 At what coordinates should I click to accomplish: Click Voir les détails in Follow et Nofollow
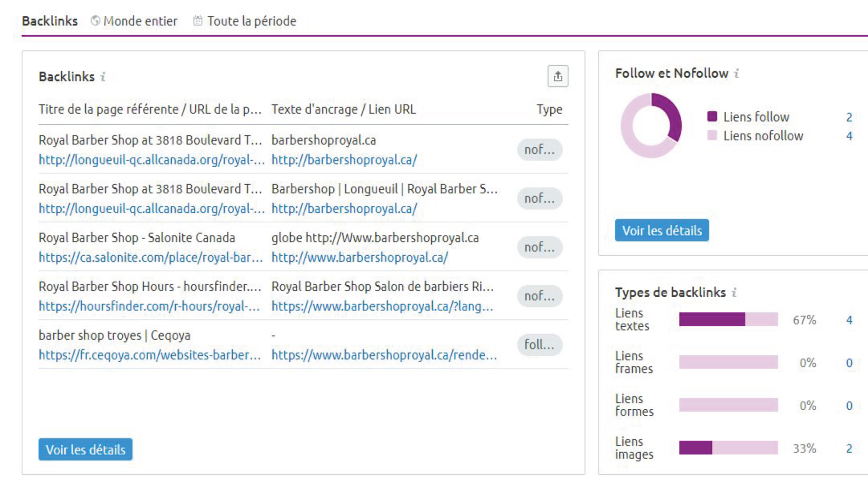pyautogui.click(x=662, y=230)
